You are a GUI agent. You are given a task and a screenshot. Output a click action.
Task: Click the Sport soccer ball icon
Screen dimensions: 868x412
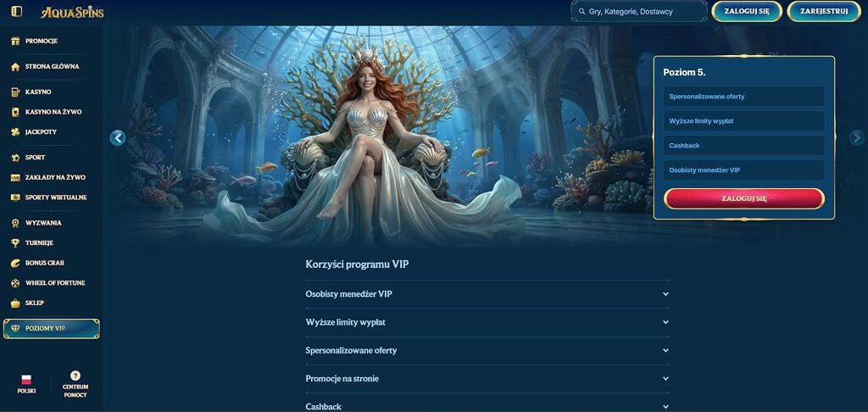[x=15, y=158]
